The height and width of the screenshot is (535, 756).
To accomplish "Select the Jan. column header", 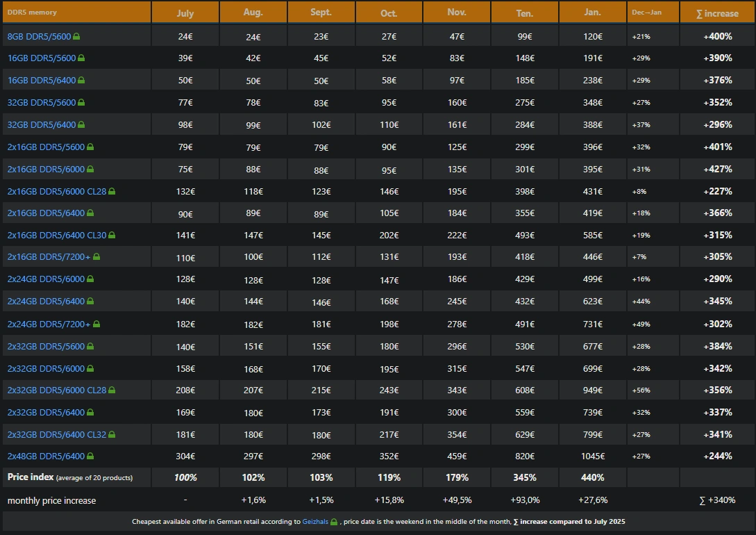I will 592,13.
